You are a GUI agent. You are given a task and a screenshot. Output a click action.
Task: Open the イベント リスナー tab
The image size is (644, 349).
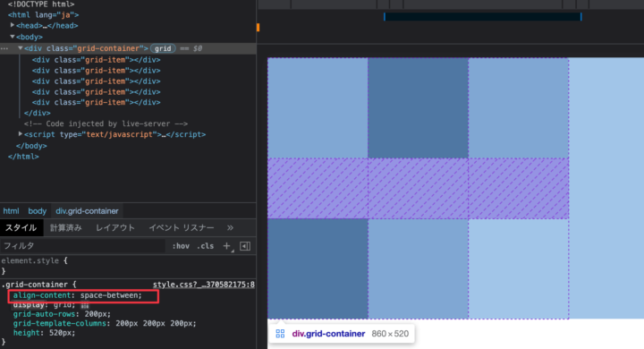tap(181, 227)
